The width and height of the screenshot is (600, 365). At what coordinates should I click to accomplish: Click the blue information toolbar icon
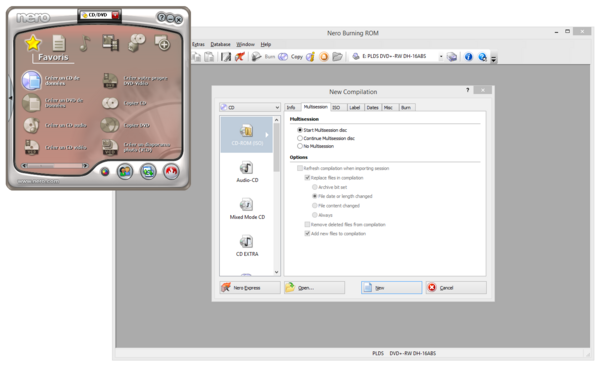point(468,57)
